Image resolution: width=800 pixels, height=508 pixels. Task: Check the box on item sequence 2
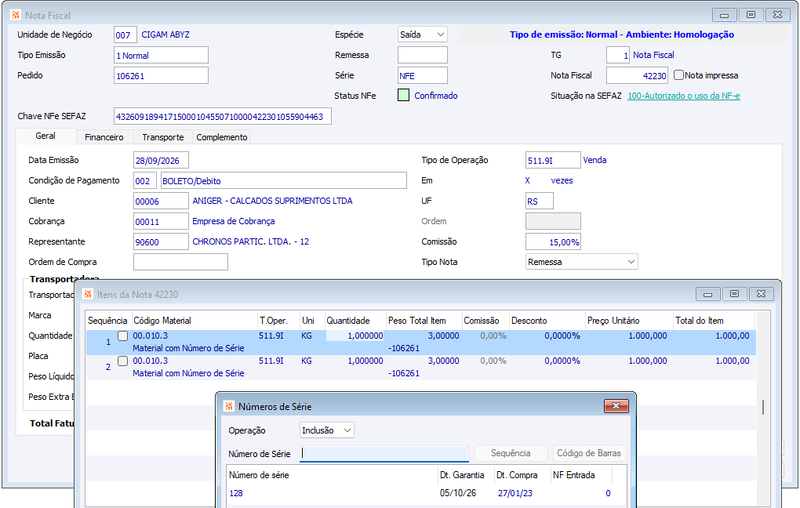pyautogui.click(x=122, y=361)
